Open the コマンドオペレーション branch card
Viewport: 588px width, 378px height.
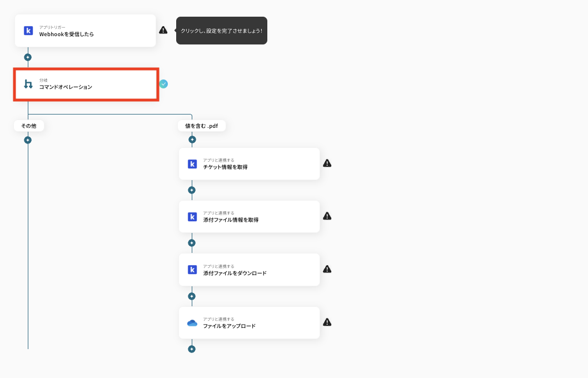click(86, 84)
